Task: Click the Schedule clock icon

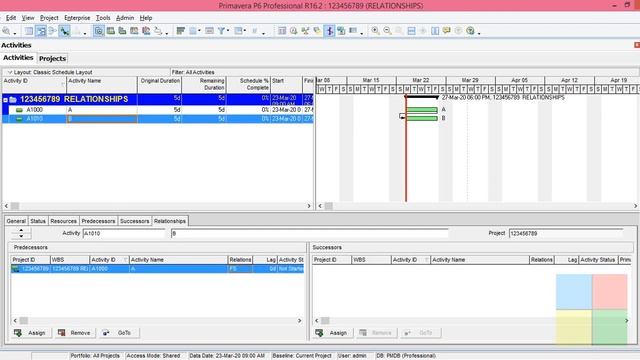Action: coord(293,31)
